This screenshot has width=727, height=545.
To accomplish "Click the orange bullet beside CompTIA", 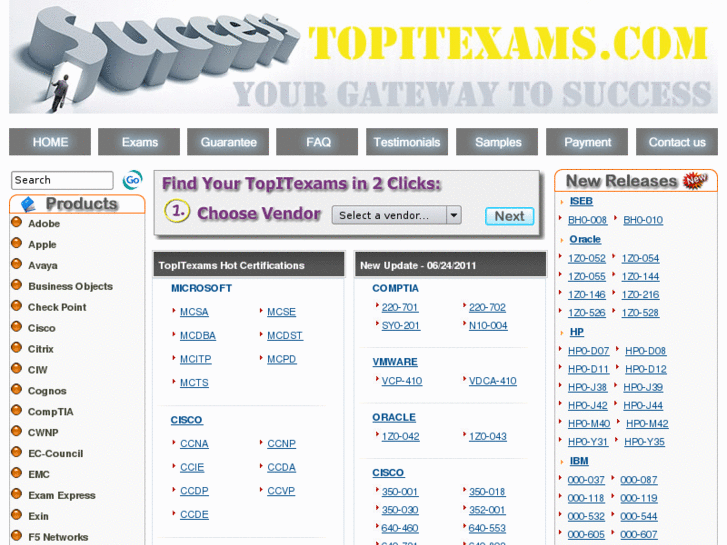I will click(17, 410).
